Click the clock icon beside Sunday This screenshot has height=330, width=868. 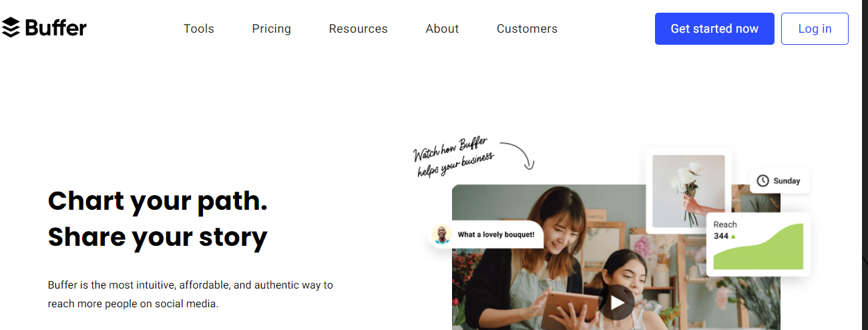pyautogui.click(x=763, y=181)
